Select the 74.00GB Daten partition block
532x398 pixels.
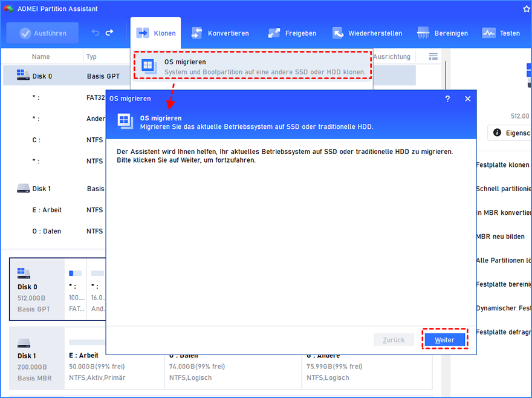[233, 371]
